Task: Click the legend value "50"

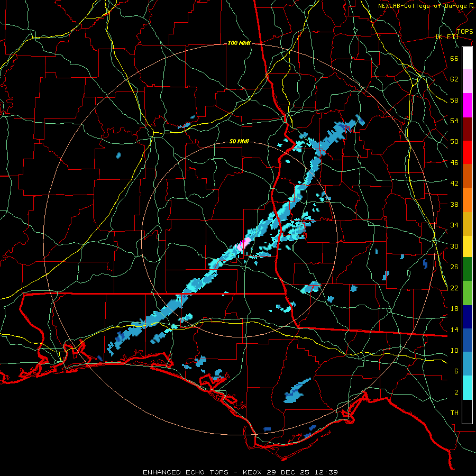Action: (x=454, y=142)
